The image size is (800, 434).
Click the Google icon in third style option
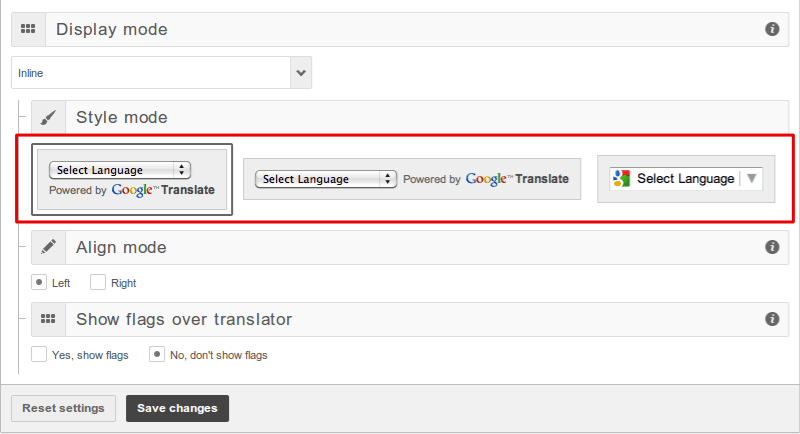621,178
